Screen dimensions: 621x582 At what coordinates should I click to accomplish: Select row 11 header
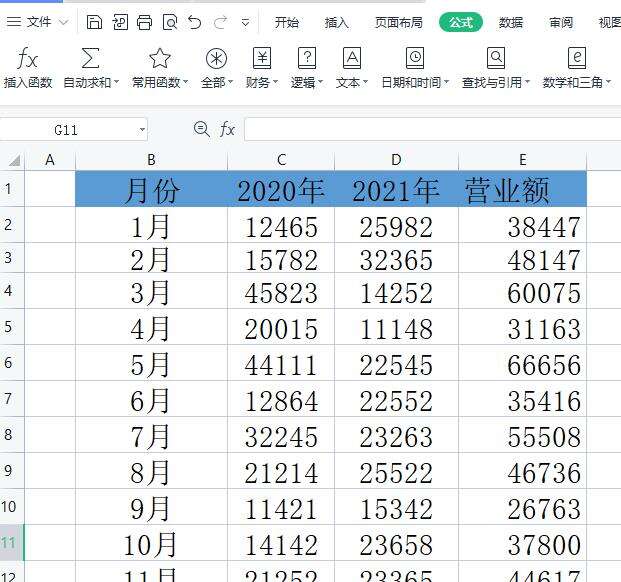pyautogui.click(x=12, y=542)
